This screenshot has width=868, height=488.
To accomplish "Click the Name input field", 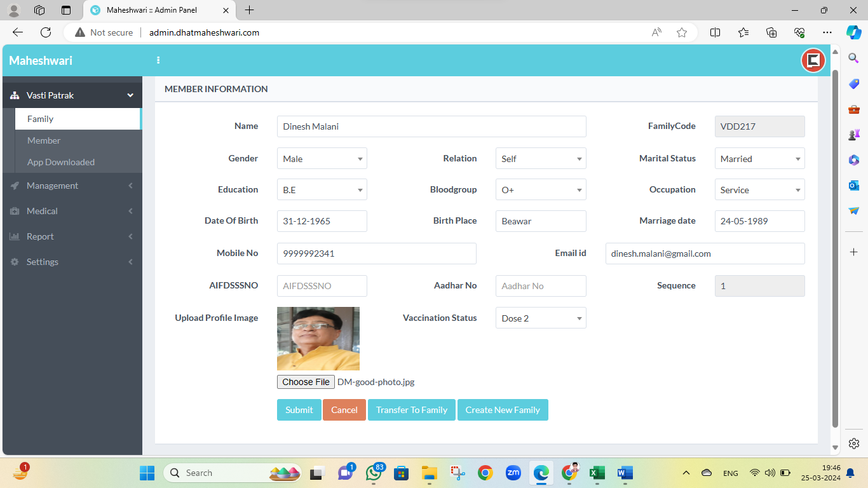I will click(x=431, y=126).
